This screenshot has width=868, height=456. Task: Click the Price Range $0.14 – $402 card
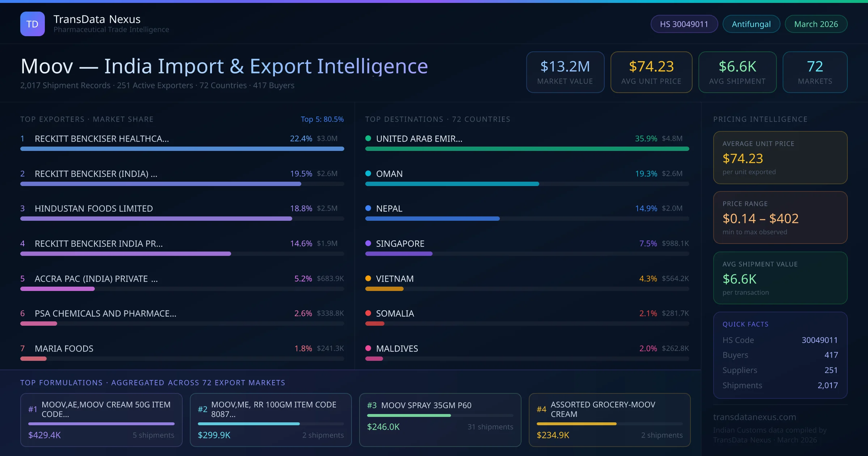780,218
